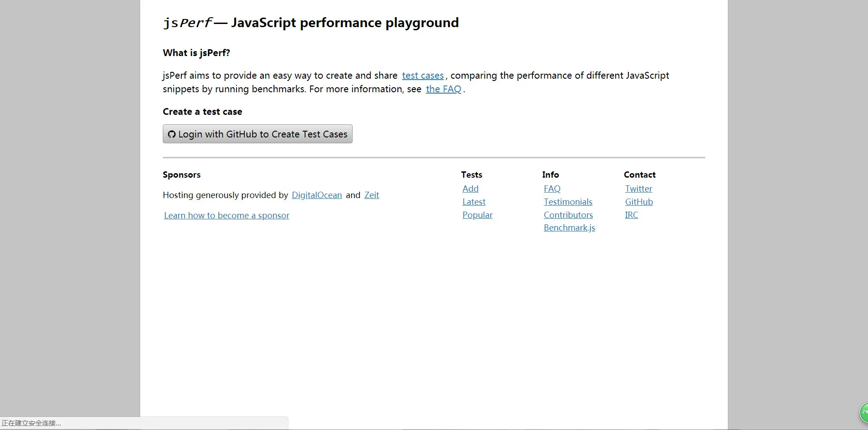Open the 'test cases' link

[423, 76]
